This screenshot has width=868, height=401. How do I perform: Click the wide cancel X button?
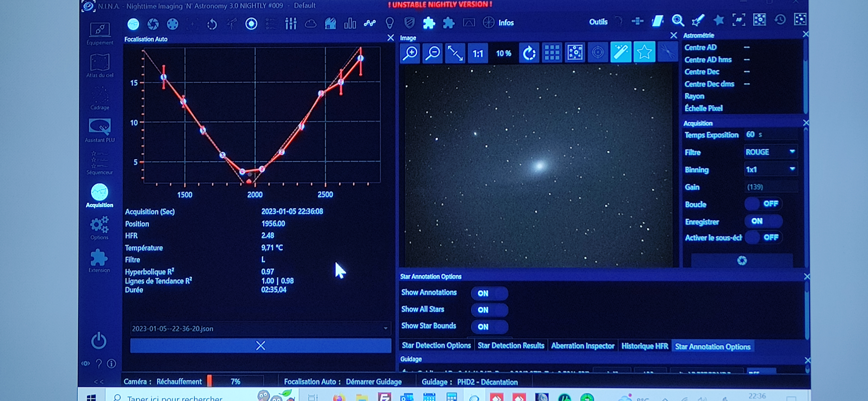point(260,346)
